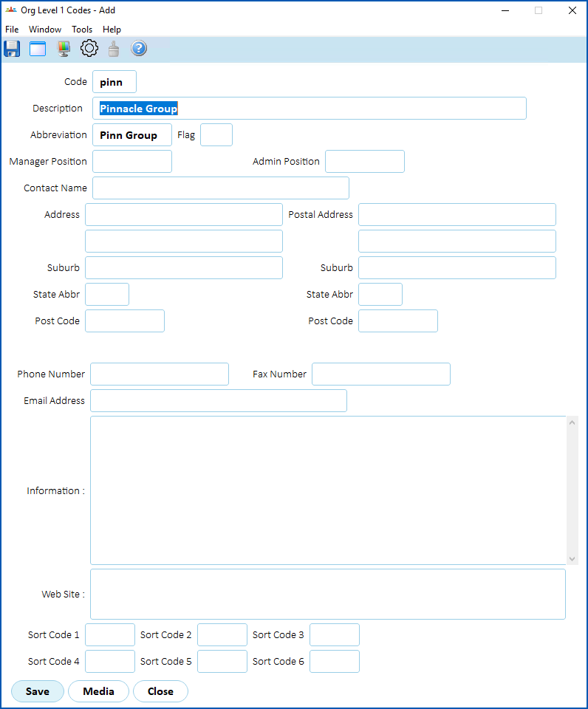Click the Media button
This screenshot has height=709, width=588.
pos(98,691)
